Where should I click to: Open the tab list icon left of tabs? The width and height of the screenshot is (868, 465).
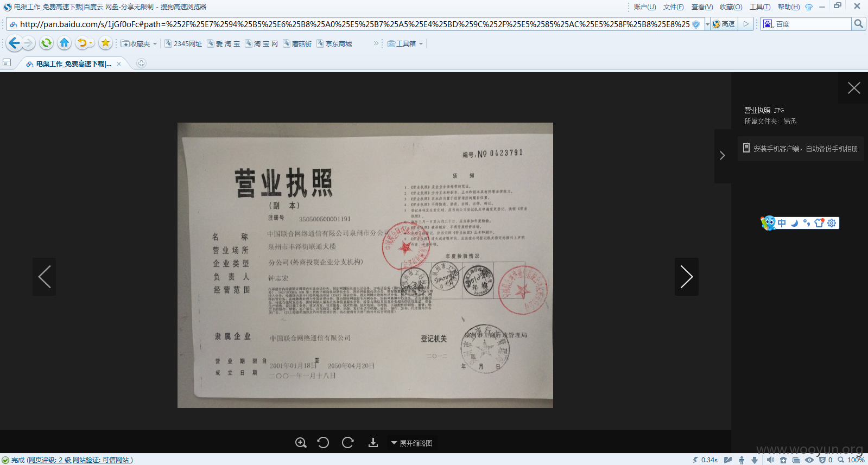coord(7,63)
